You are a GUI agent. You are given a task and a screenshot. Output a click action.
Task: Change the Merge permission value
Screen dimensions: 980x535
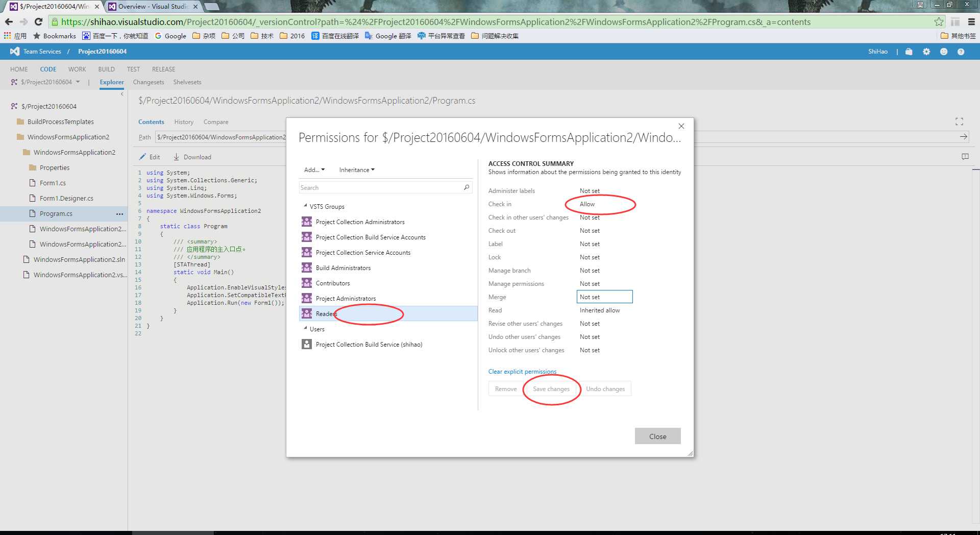pyautogui.click(x=604, y=297)
